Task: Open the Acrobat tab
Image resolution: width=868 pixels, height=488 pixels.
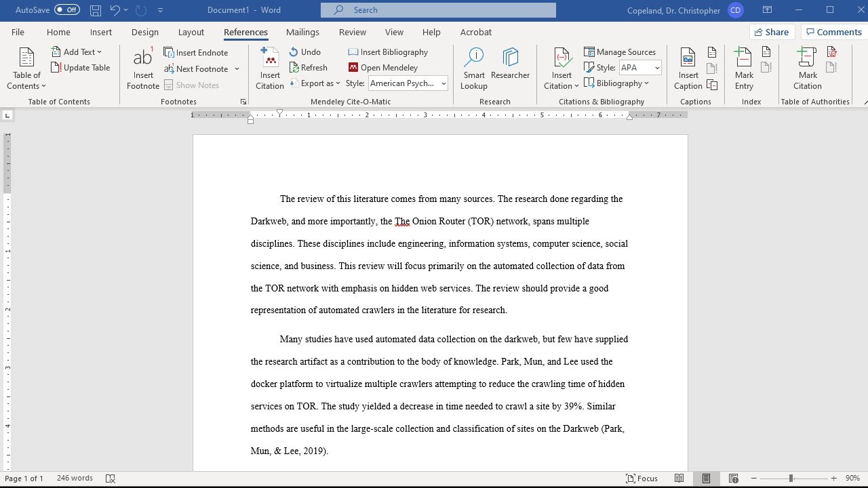Action: (x=476, y=32)
